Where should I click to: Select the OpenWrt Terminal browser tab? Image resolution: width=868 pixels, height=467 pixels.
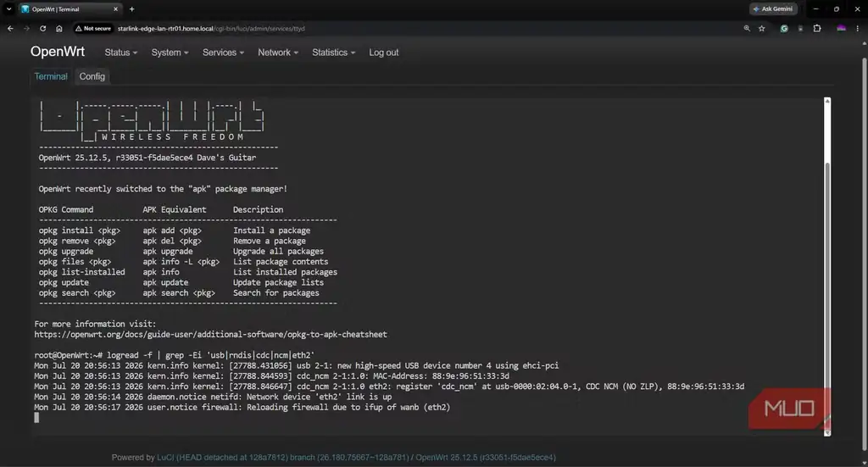[70, 8]
